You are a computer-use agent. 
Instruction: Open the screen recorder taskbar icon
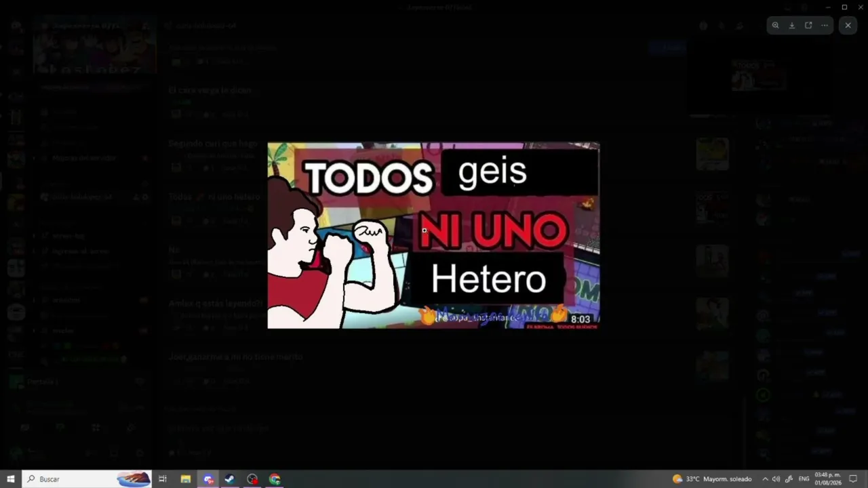click(x=252, y=479)
